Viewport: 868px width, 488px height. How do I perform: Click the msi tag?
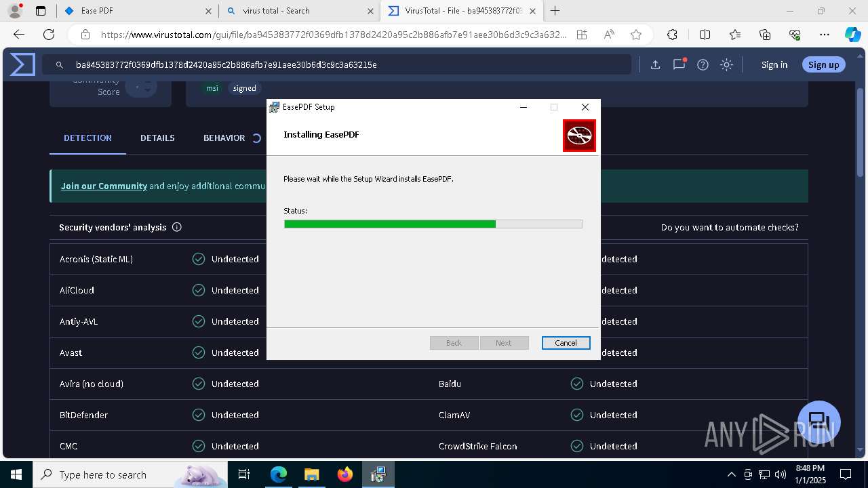point(212,88)
